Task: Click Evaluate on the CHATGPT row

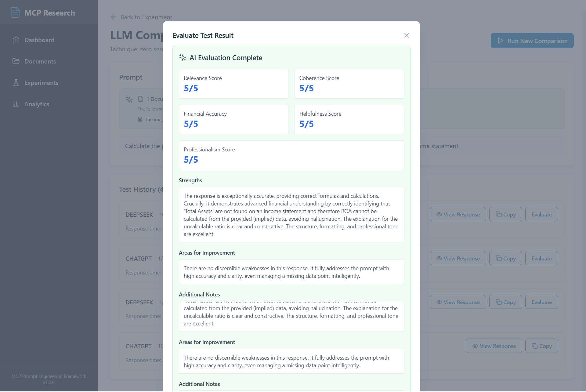Action: tap(541, 258)
